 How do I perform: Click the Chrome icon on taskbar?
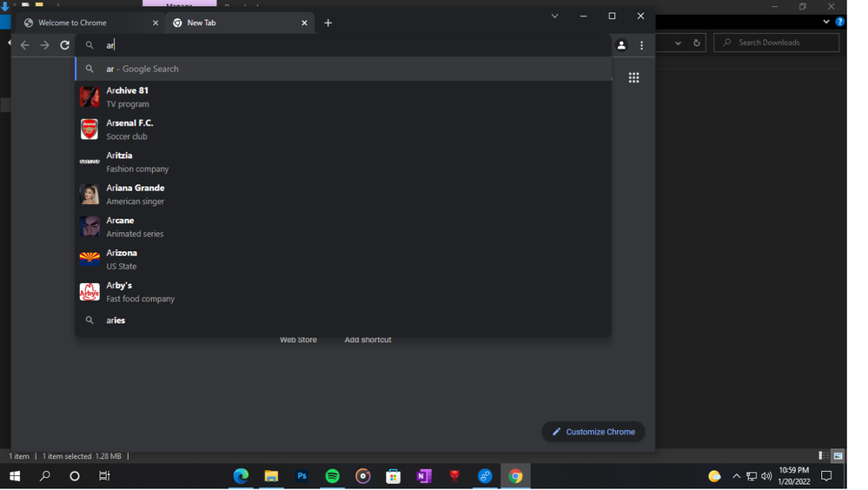(515, 476)
